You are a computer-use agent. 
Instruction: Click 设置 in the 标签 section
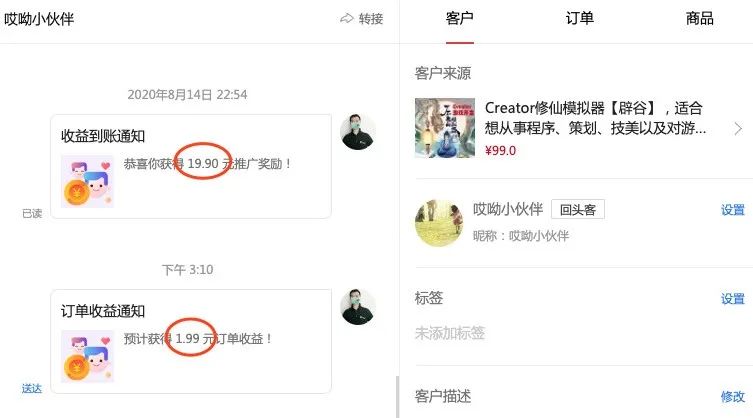pyautogui.click(x=732, y=298)
